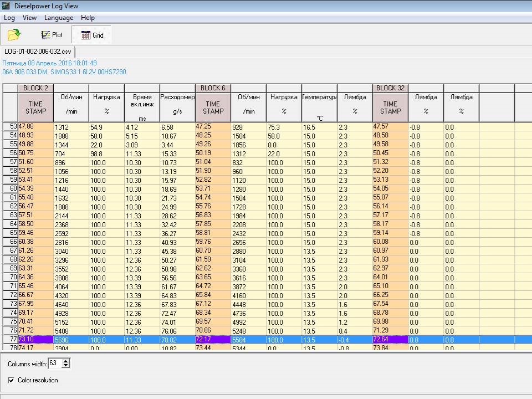The height and width of the screenshot is (399, 532).
Task: Open the View menu
Action: pyautogui.click(x=30, y=18)
